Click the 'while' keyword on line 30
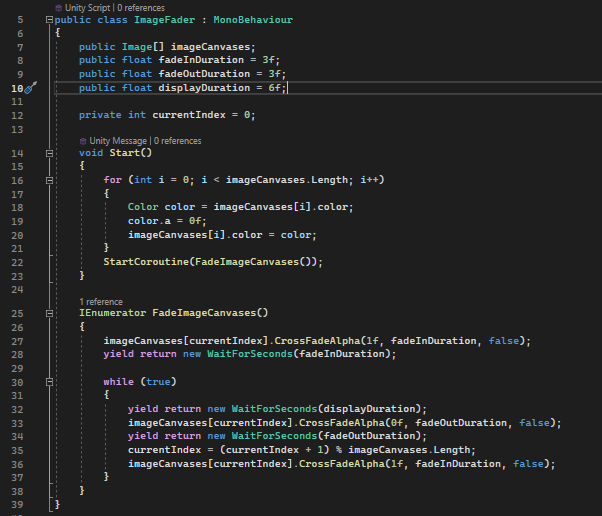 [x=119, y=382]
